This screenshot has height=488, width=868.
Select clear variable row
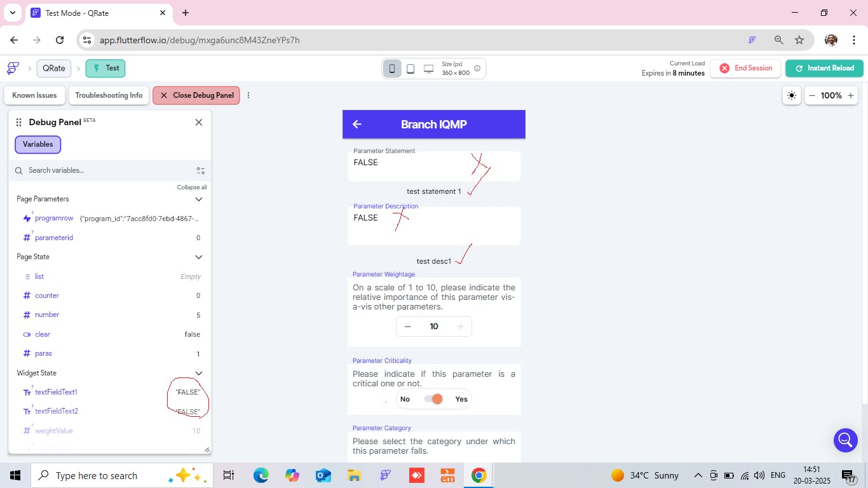[x=109, y=334]
